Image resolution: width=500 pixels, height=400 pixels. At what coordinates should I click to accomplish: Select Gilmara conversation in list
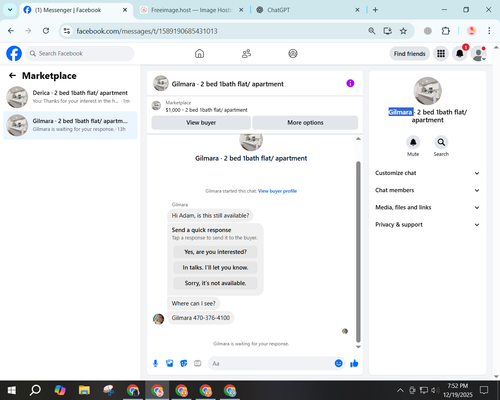pos(70,125)
